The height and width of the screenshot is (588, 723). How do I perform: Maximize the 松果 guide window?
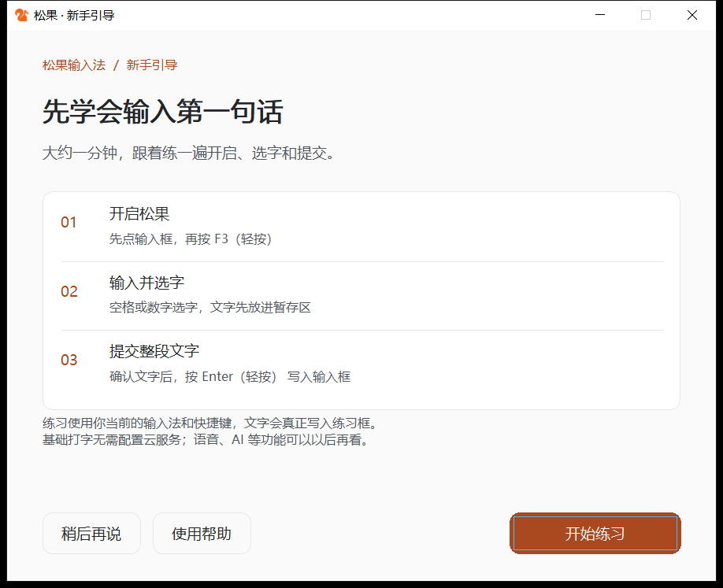tap(646, 15)
